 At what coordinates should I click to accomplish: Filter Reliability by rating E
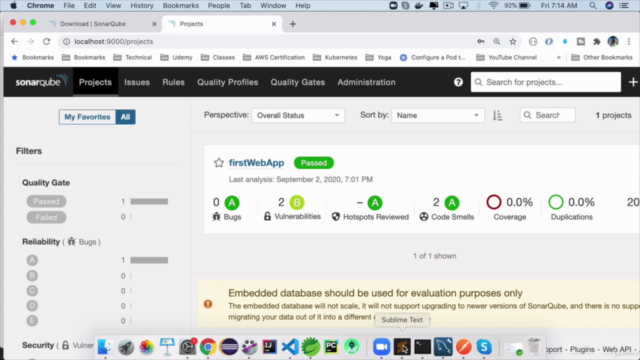point(32,321)
